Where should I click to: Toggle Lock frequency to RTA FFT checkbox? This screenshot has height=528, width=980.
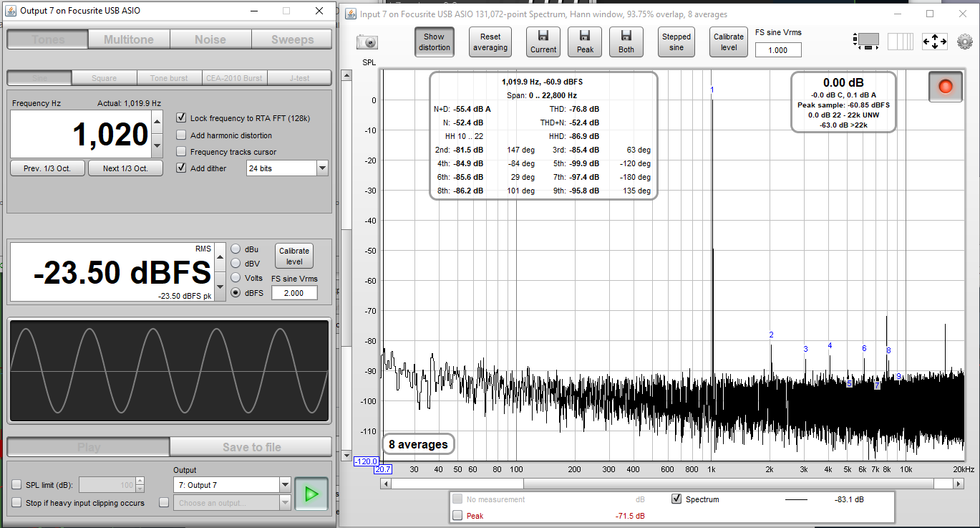coord(181,118)
